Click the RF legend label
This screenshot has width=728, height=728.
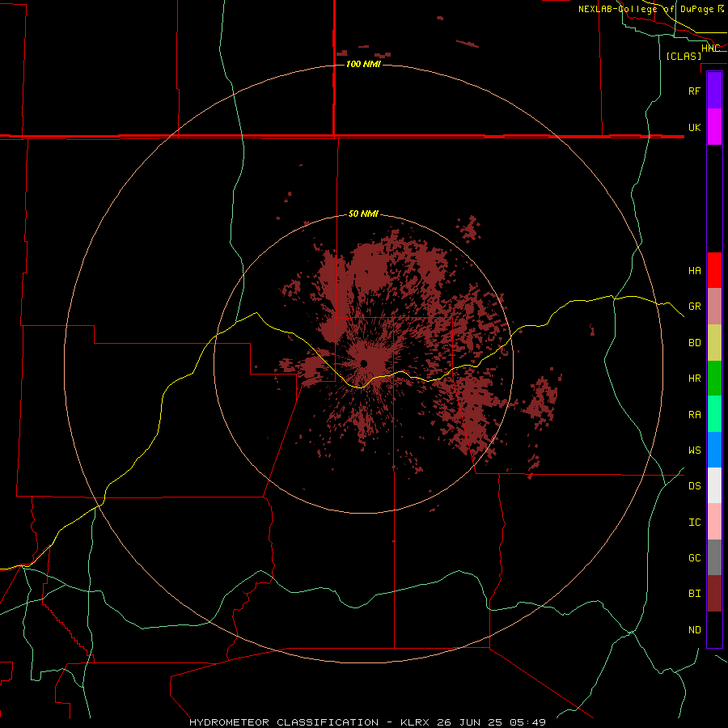(695, 91)
